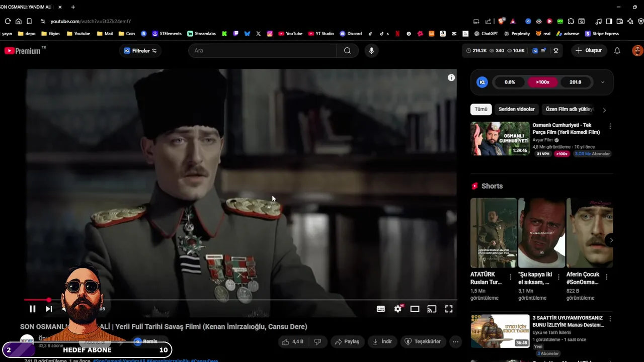Open the Avşar Film channel link

pos(542,140)
